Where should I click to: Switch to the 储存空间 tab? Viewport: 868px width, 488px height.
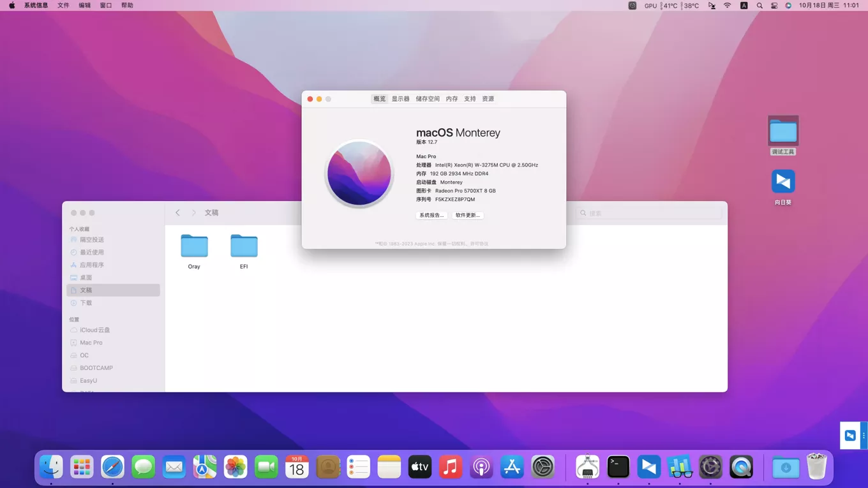pyautogui.click(x=428, y=98)
